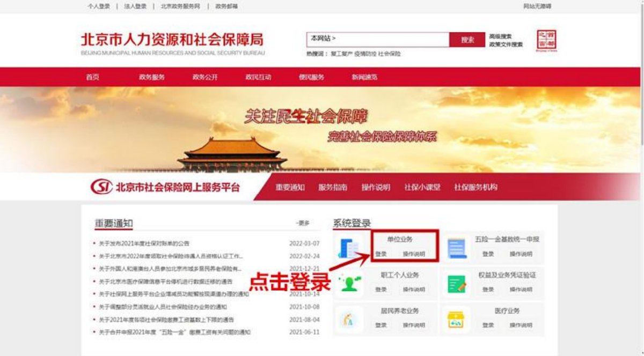Switch to the 重要通知 platform tab

click(x=290, y=187)
